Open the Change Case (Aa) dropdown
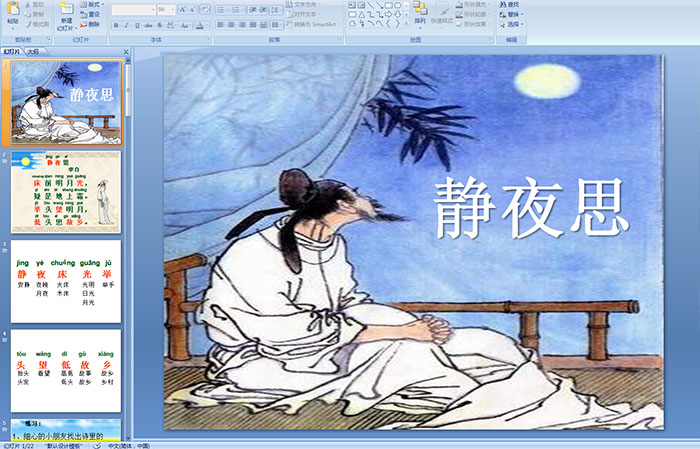 [185, 25]
